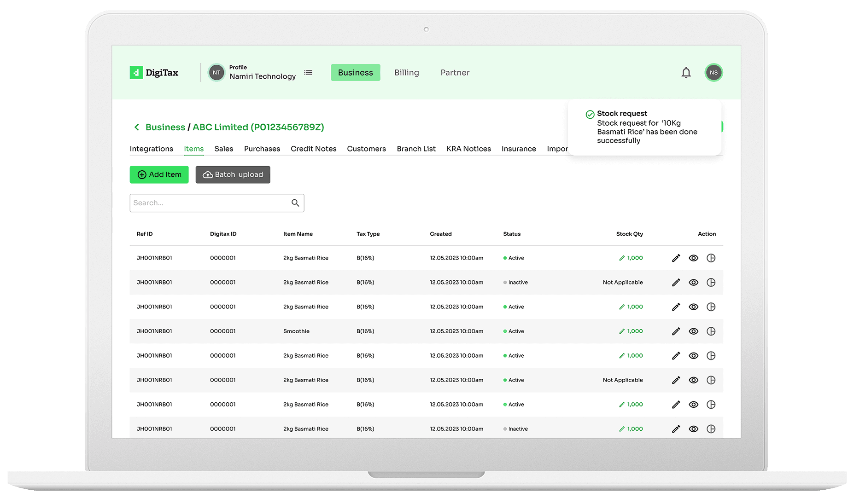Click the pencil beside first row's 1,000 stock quantity
The width and height of the screenshot is (854, 504).
coord(622,258)
